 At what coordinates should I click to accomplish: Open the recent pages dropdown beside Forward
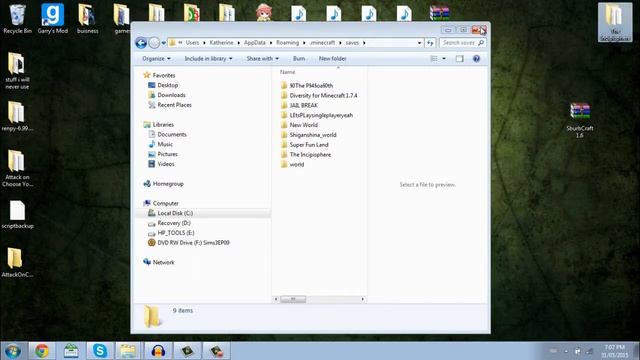(163, 43)
